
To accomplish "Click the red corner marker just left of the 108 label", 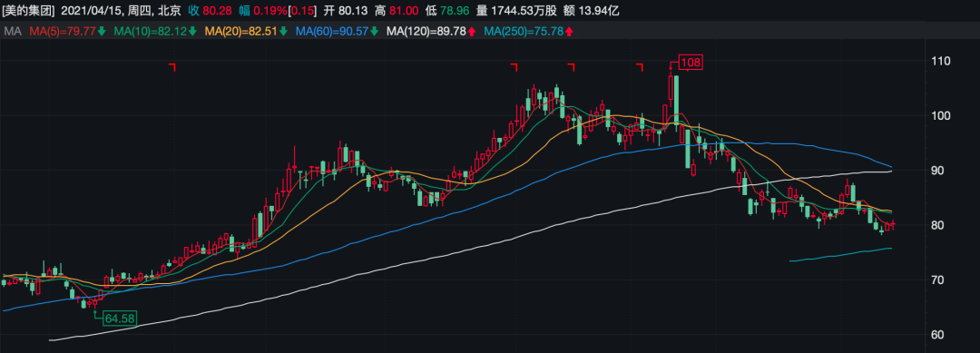I will (x=640, y=67).
